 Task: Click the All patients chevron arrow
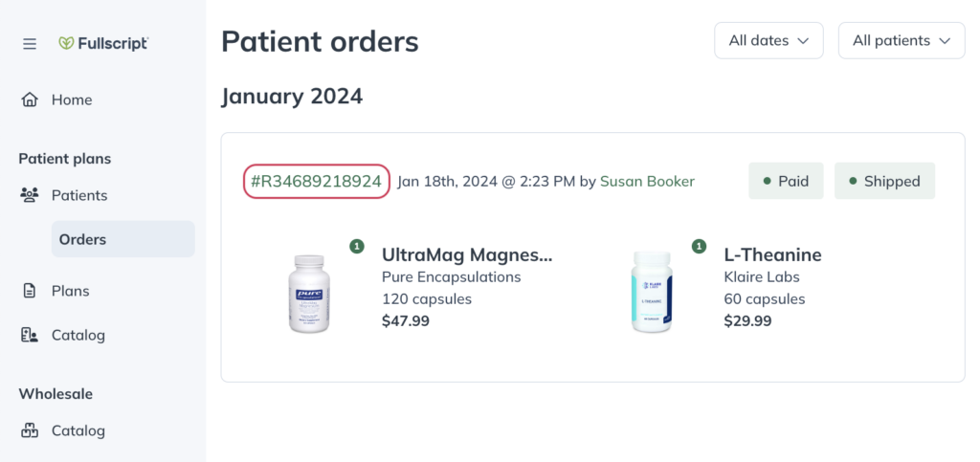[x=945, y=41]
